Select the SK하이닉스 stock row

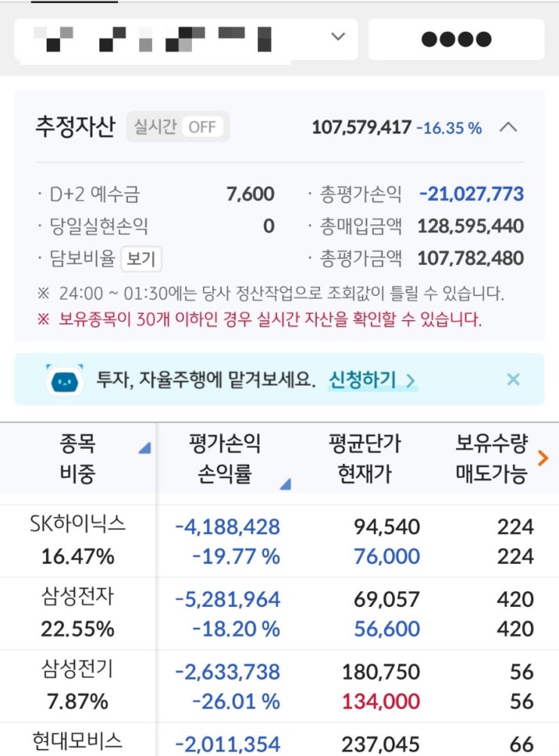(280, 541)
